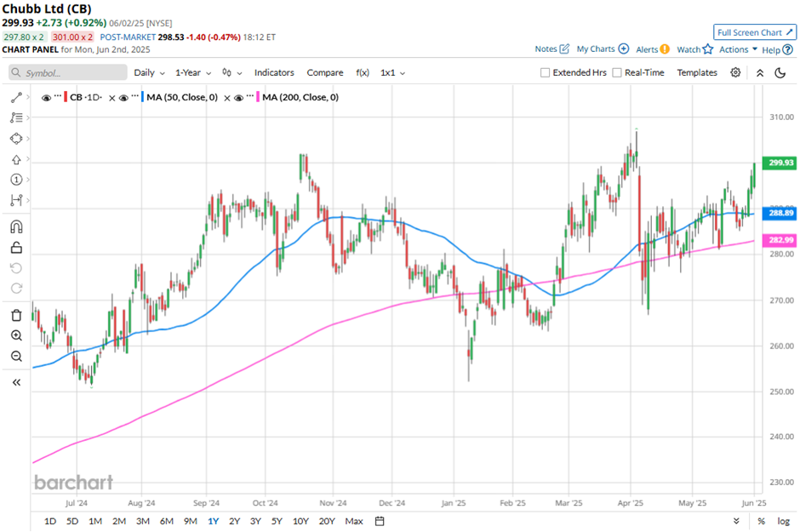
Task: Select the 5Y time range
Action: pyautogui.click(x=277, y=521)
